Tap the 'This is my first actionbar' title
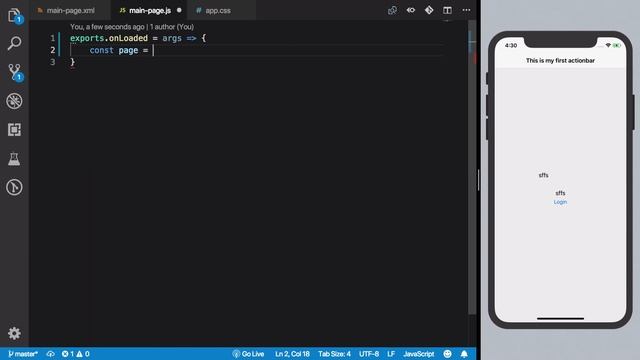The height and width of the screenshot is (360, 640). coord(560,60)
